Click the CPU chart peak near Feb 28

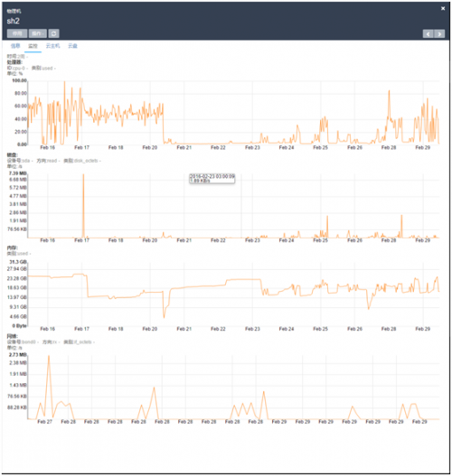(389, 91)
